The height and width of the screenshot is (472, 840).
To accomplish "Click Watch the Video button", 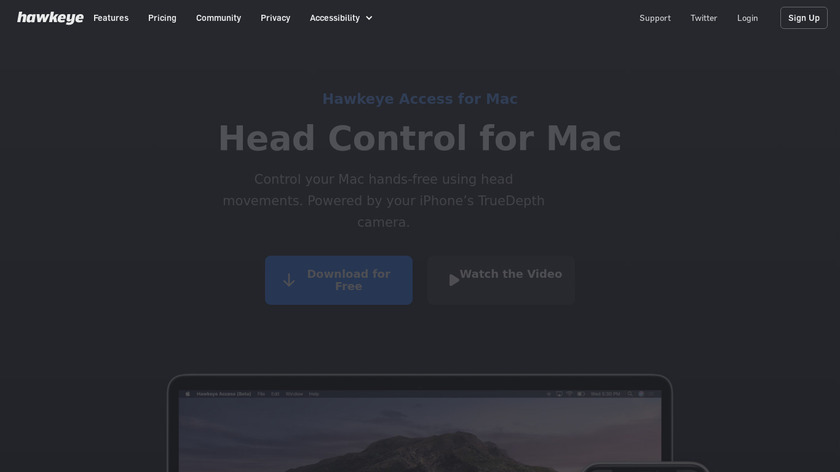I will click(501, 280).
